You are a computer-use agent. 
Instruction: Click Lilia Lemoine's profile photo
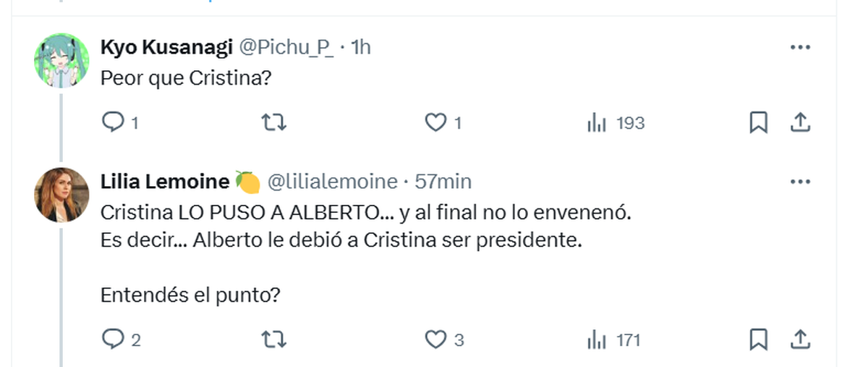[x=61, y=194]
